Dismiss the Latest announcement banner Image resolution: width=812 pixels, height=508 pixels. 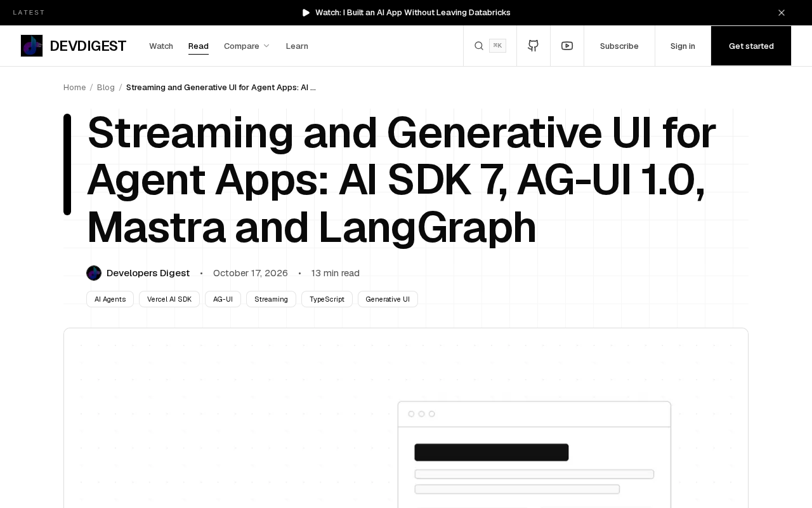coord(782,13)
